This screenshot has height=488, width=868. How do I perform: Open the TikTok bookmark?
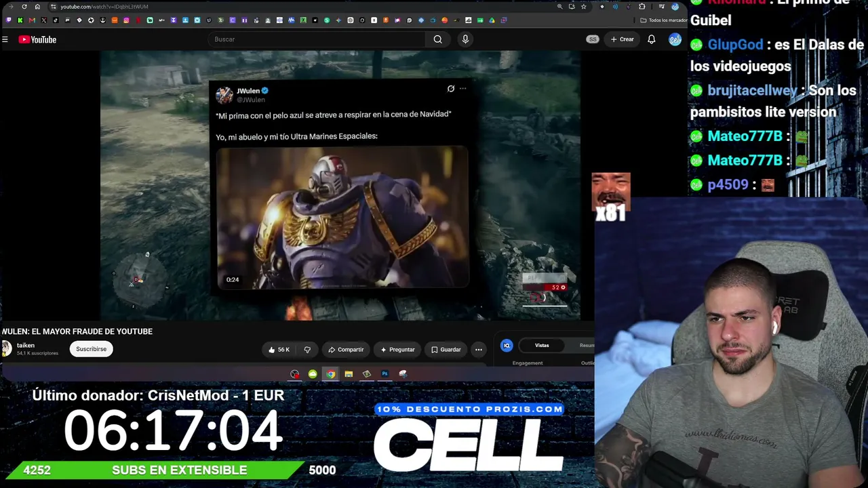click(56, 20)
